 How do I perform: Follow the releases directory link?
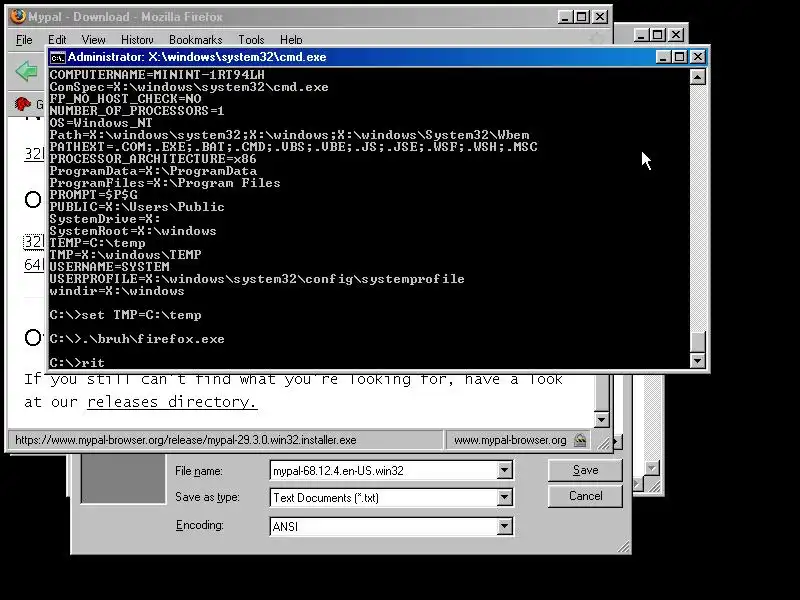pos(172,402)
